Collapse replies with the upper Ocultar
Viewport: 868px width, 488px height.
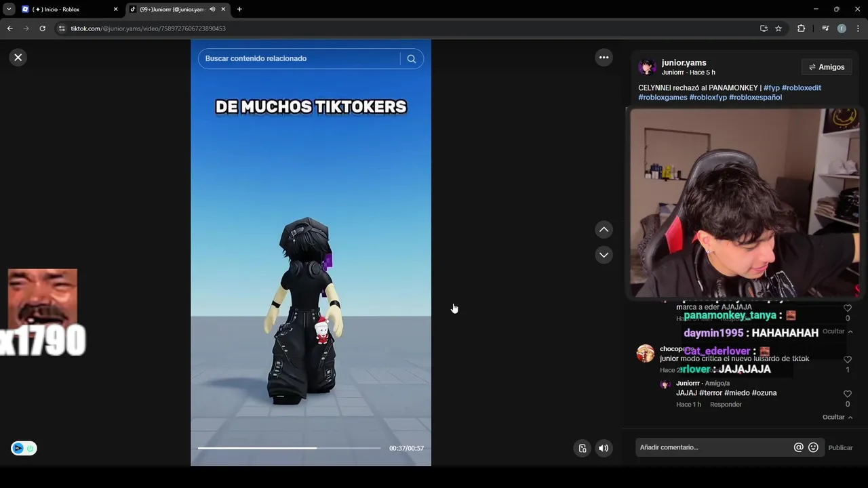837,331
